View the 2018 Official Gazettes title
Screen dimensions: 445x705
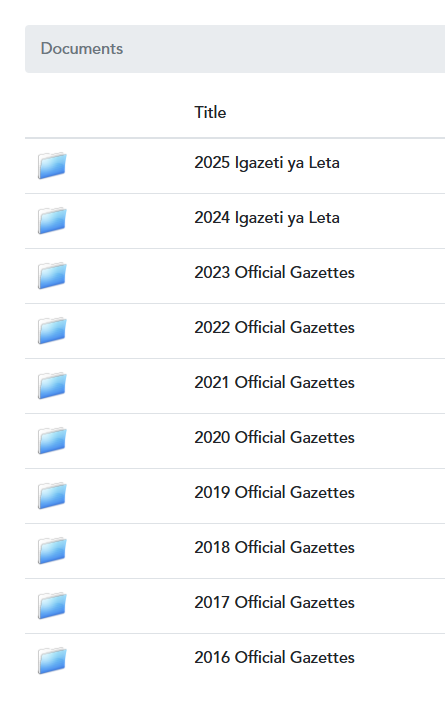[274, 548]
